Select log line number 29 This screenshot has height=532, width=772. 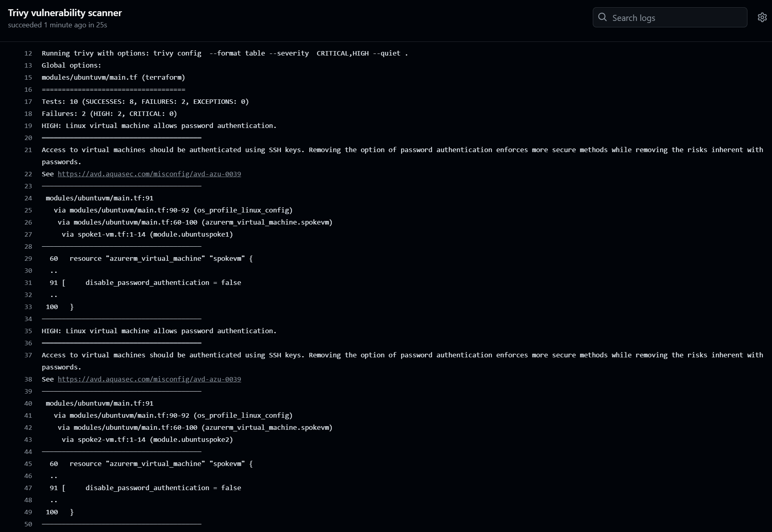click(x=28, y=258)
